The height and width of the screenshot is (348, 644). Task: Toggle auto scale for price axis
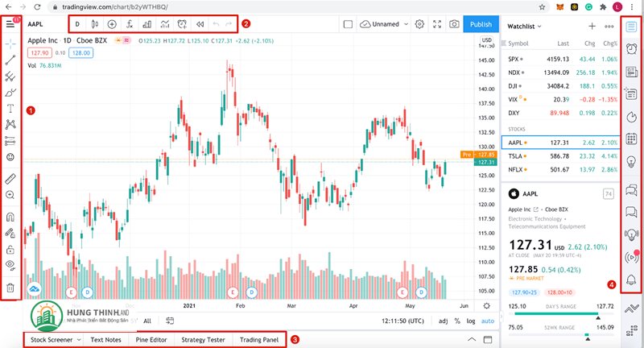coord(487,321)
